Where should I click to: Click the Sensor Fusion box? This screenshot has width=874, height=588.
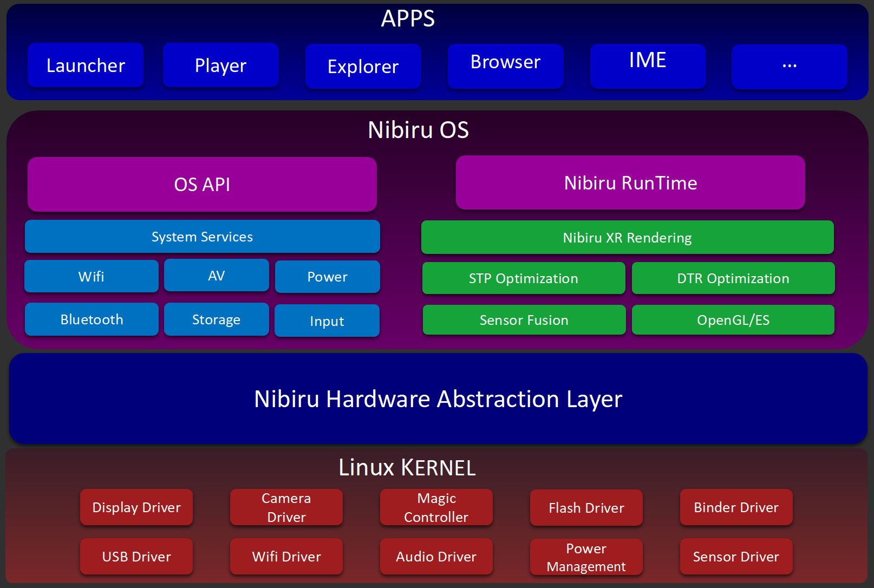click(524, 320)
